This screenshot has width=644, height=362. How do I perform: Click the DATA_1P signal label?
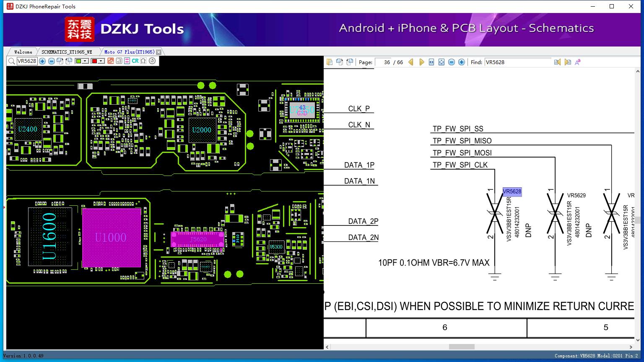359,165
